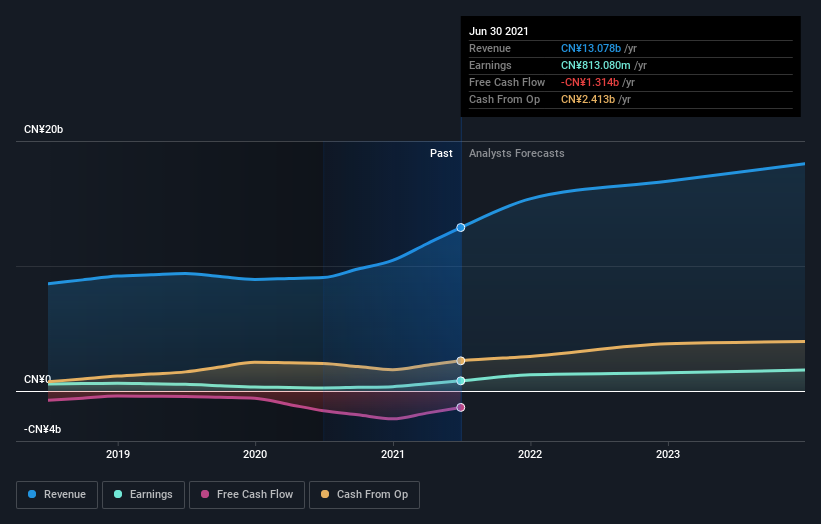
Task: Toggle the Earnings legend button
Action: 143,495
